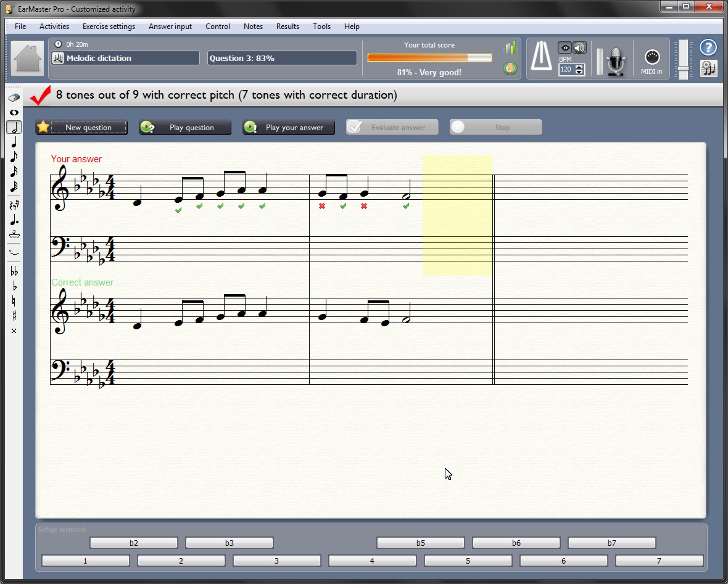Screen dimensions: 728x584
Task: Click the home icon
Action: (27, 59)
